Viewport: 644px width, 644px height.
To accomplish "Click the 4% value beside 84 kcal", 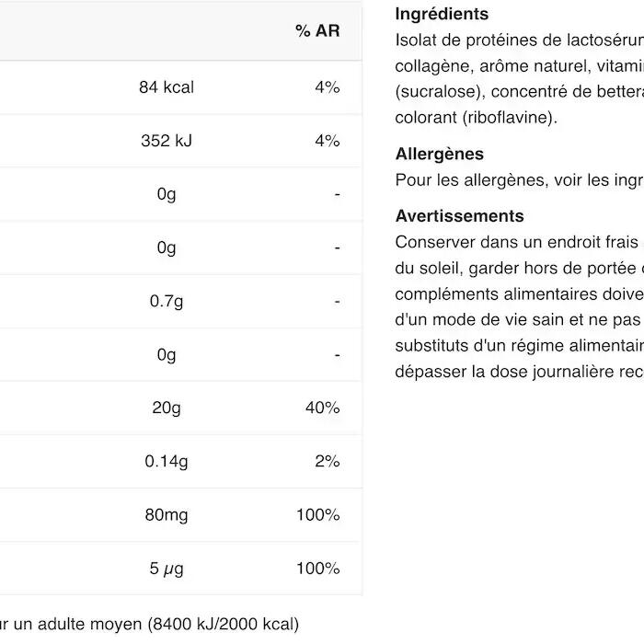I will tap(327, 87).
